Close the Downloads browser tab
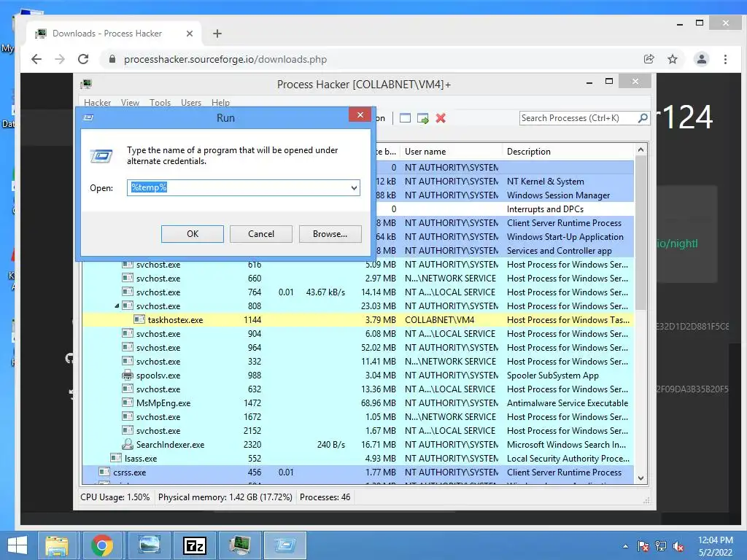Viewport: 747px width, 560px height. (189, 34)
